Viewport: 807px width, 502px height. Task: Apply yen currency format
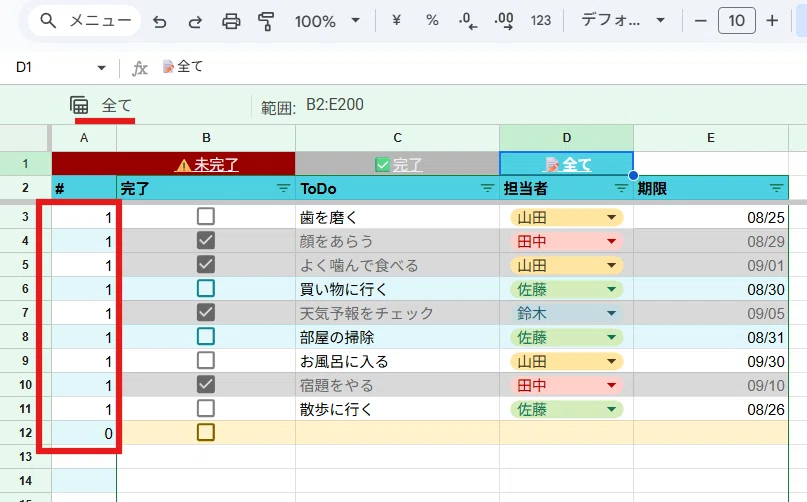click(x=396, y=21)
